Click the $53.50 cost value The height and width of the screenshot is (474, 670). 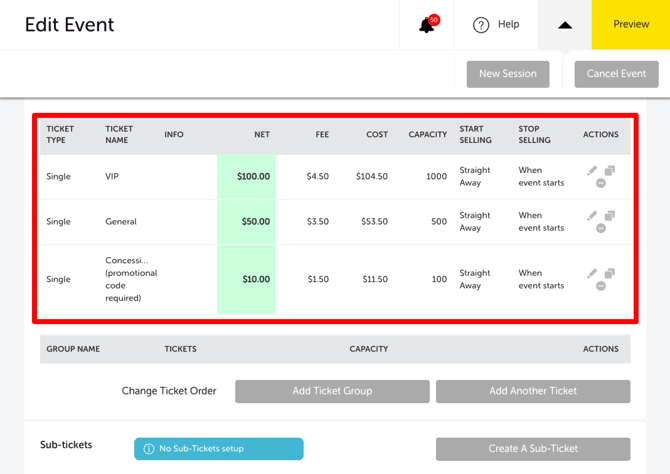coord(374,222)
